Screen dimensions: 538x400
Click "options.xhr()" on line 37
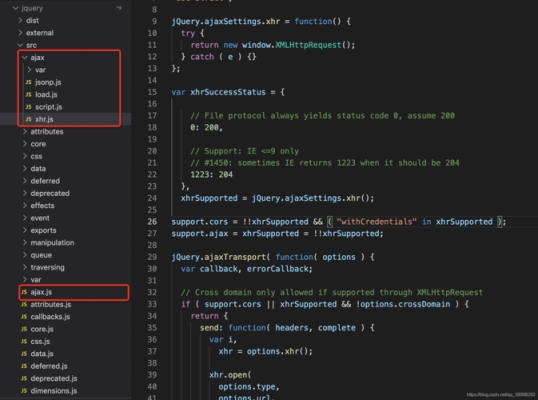(278, 352)
